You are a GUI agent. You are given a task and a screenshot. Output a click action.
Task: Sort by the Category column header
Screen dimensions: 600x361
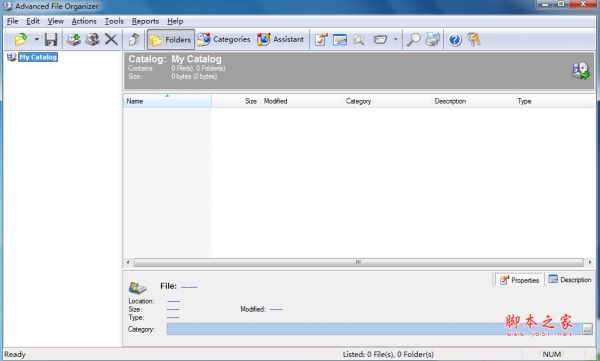[x=386, y=101]
